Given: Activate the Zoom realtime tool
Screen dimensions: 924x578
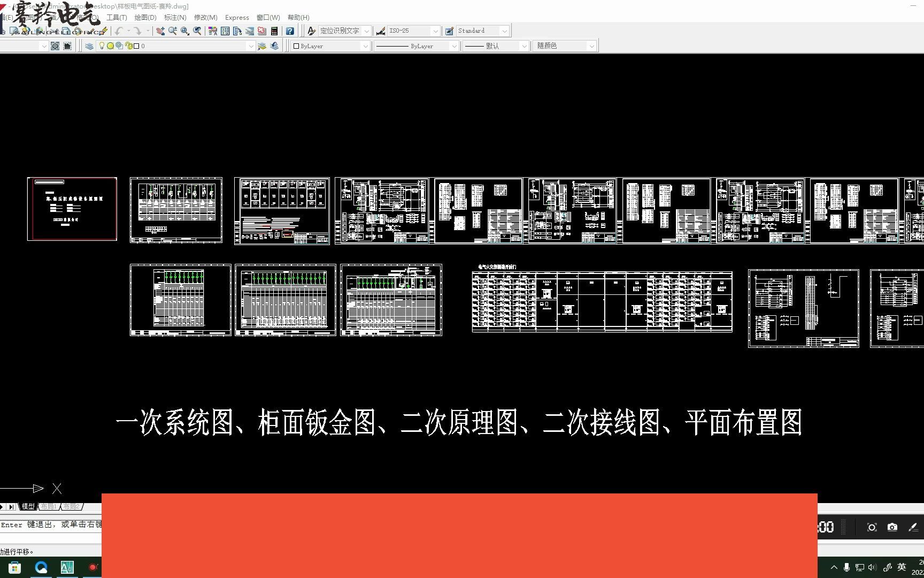Looking at the screenshot, I should tap(173, 31).
